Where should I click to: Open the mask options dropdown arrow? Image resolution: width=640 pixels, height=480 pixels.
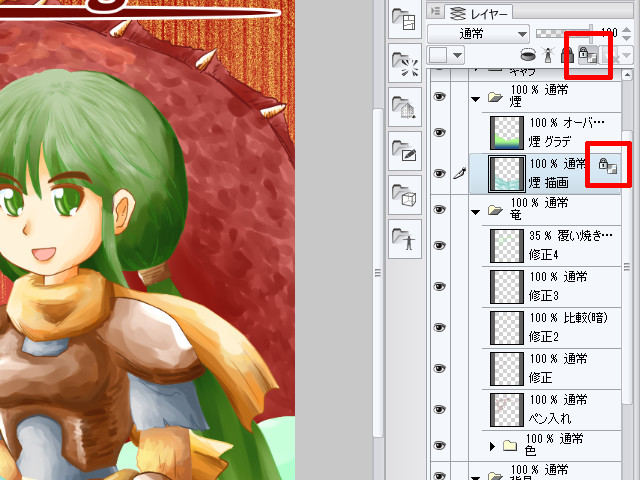pyautogui.click(x=627, y=55)
